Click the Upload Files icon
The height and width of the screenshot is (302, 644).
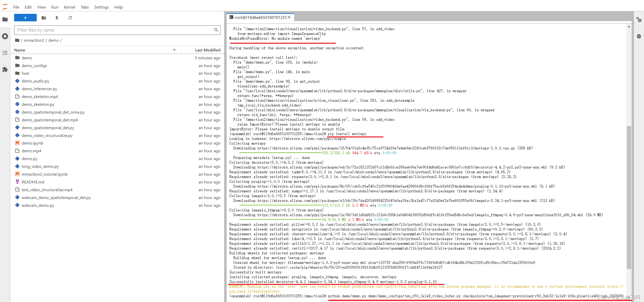(x=57, y=18)
